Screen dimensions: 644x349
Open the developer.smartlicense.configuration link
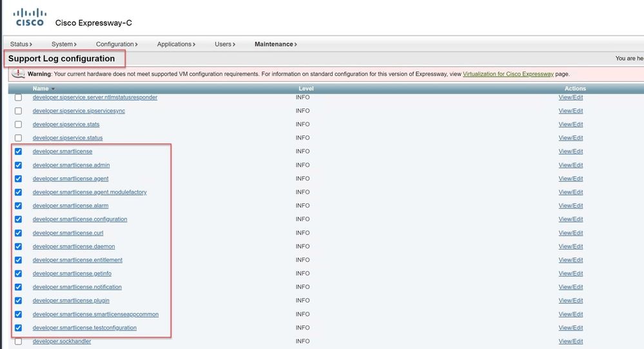[80, 219]
